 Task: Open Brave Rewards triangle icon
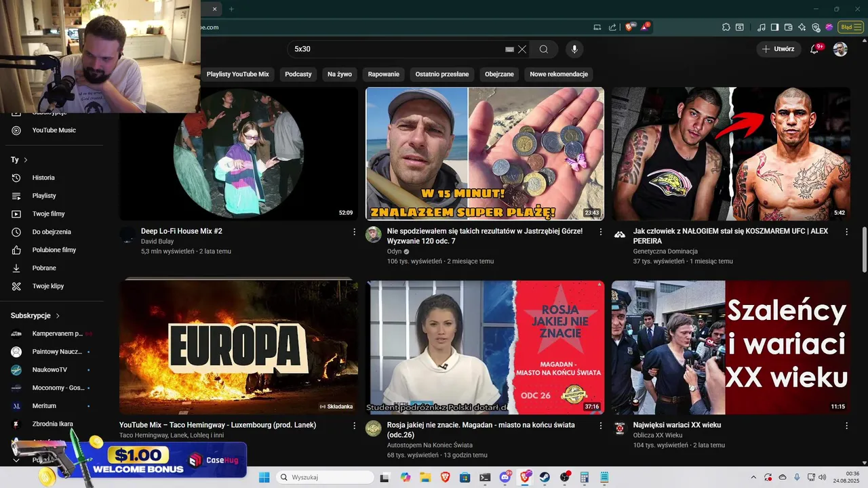point(646,27)
